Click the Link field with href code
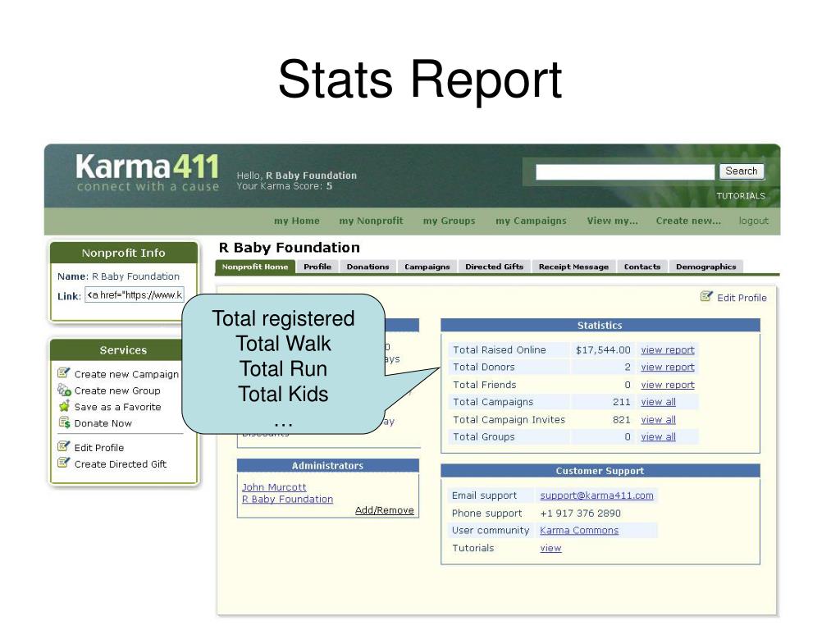Screen dimensions: 840x630 click(x=135, y=295)
